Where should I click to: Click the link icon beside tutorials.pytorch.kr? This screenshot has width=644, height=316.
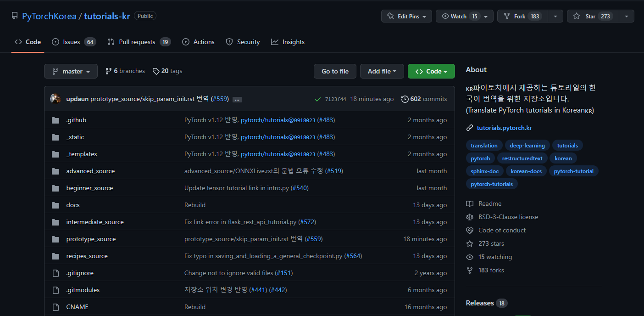tap(469, 128)
